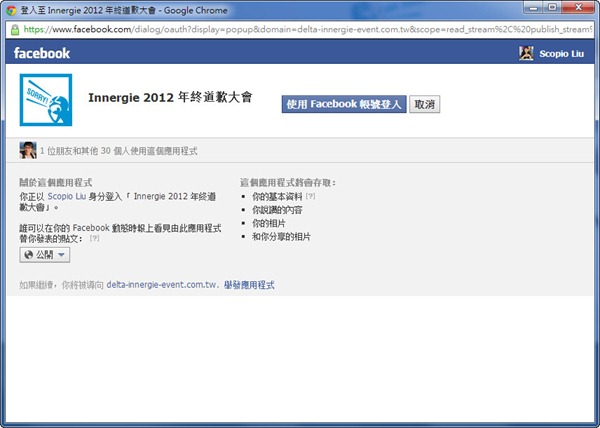The image size is (600, 428).
Task: Follow the delta-innergie-event.com.tw link
Action: click(x=162, y=285)
